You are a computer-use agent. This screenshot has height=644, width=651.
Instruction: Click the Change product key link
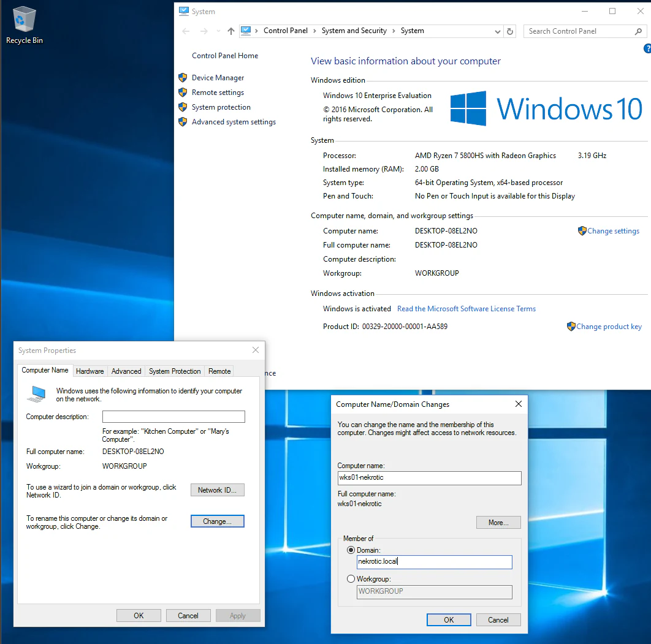click(609, 326)
